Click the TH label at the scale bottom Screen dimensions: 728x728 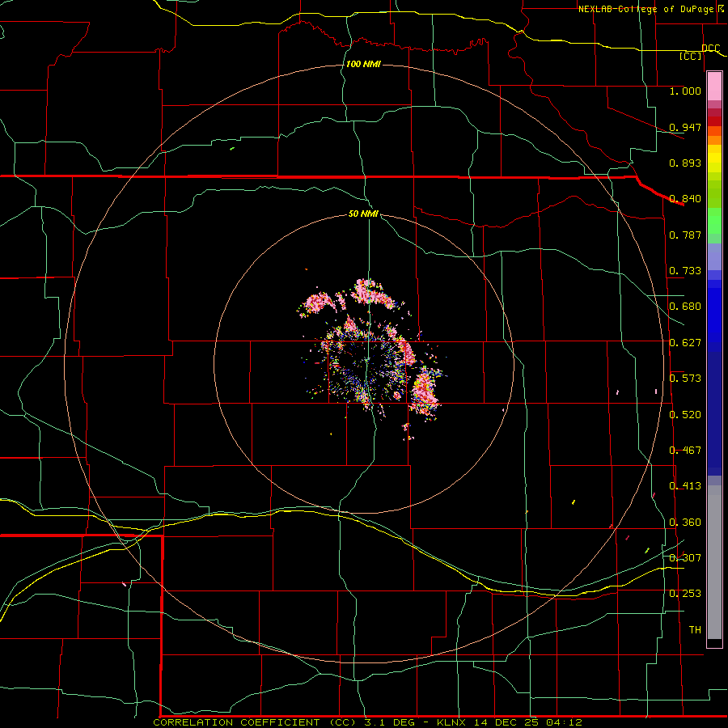pos(695,630)
